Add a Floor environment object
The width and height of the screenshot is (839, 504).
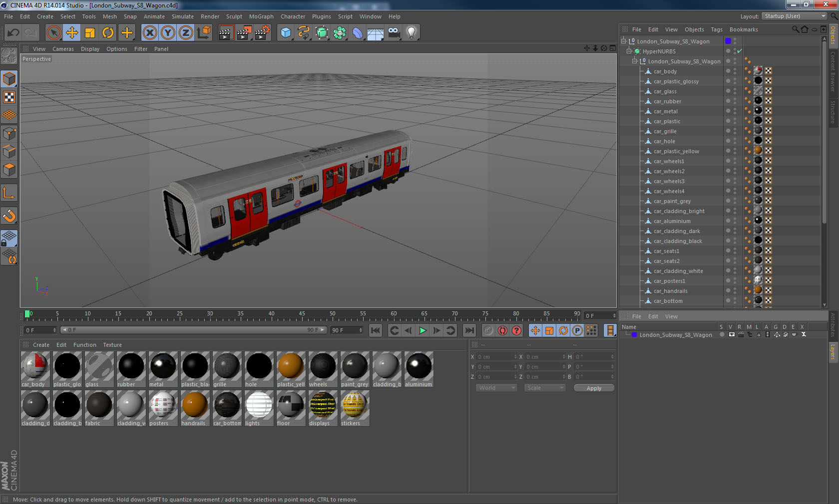tap(376, 33)
